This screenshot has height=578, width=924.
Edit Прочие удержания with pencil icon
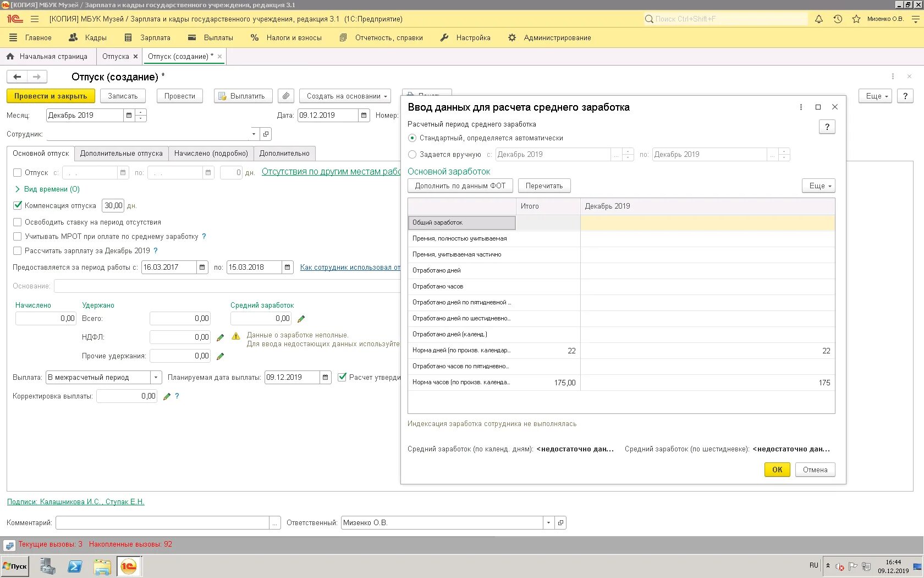[221, 356]
